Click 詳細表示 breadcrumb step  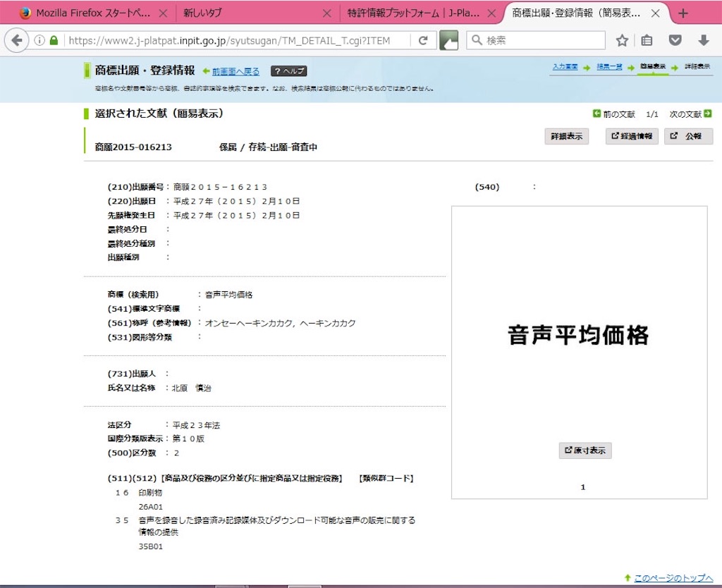(x=697, y=66)
